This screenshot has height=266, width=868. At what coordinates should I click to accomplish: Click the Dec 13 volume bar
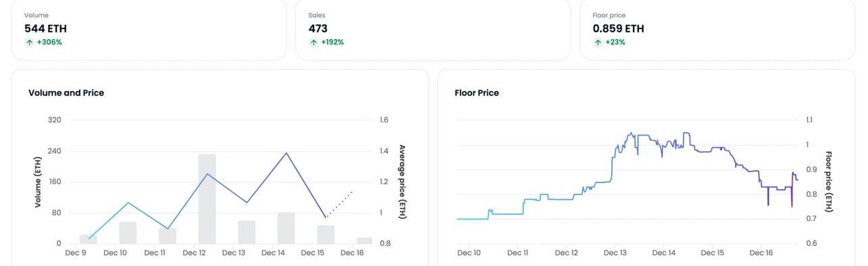point(247,232)
